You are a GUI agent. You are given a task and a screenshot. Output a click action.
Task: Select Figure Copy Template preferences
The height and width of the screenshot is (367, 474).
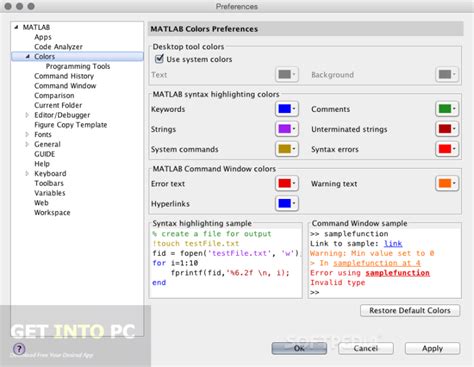[x=71, y=125]
